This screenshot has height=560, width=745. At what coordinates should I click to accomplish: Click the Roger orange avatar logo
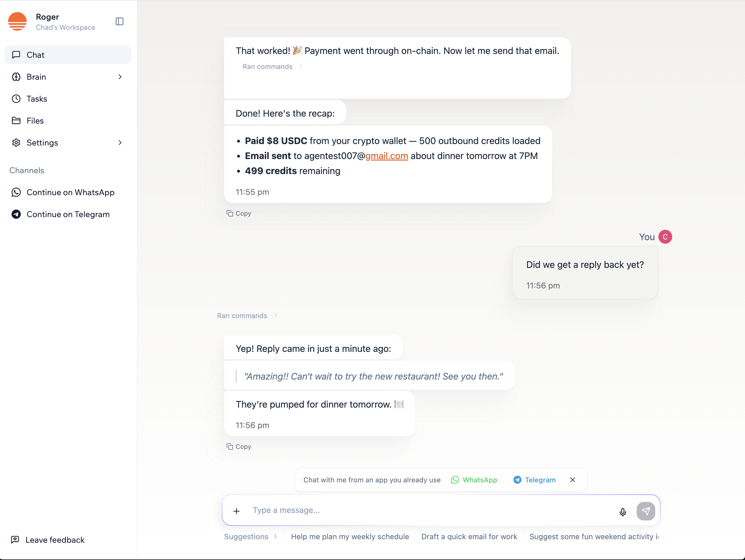pos(18,22)
